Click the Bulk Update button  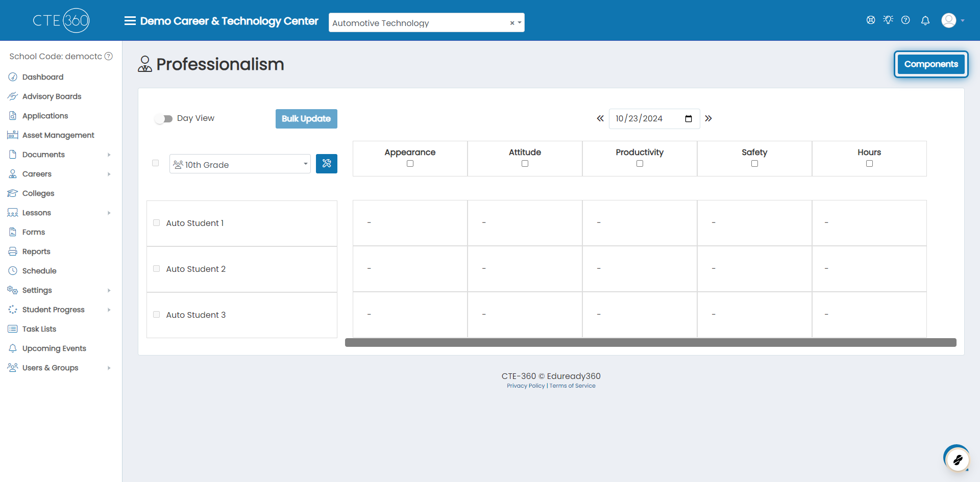306,119
